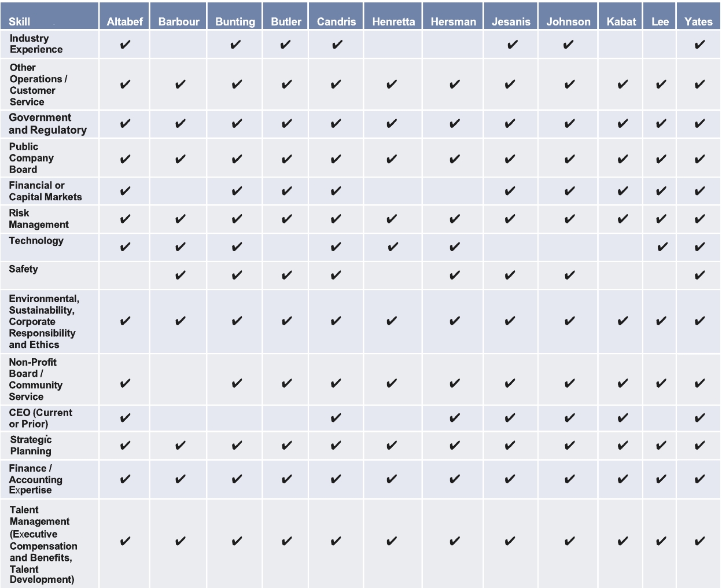
Task: Select Candris's CEO (Current or Prior) check mark
Action: [336, 417]
